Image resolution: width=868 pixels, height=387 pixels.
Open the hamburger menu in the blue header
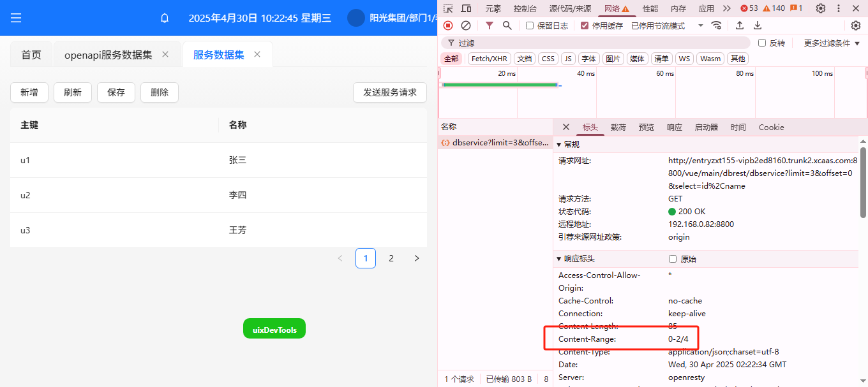click(x=16, y=18)
